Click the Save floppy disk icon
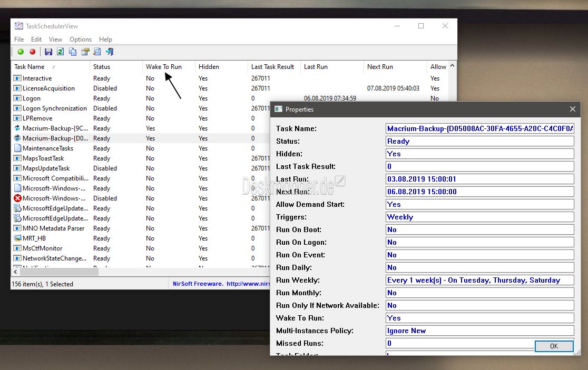Screen dimensions: 588x370 [48, 52]
